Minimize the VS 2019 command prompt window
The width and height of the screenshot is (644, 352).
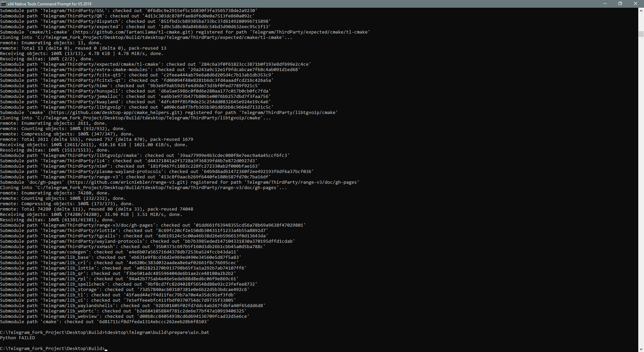tap(605, 4)
